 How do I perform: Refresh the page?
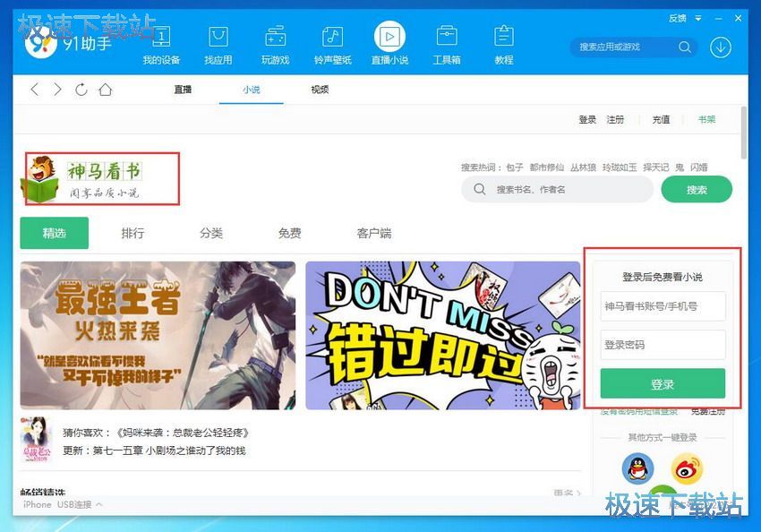click(x=81, y=90)
